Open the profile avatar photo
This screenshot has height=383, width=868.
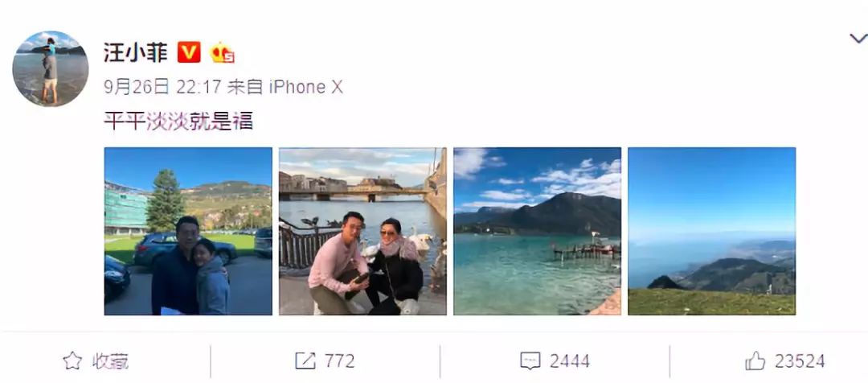click(x=51, y=68)
